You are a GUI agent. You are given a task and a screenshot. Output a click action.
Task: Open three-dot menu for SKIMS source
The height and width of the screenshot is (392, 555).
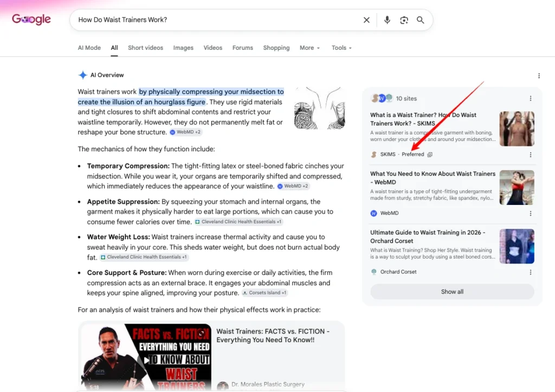530,155
